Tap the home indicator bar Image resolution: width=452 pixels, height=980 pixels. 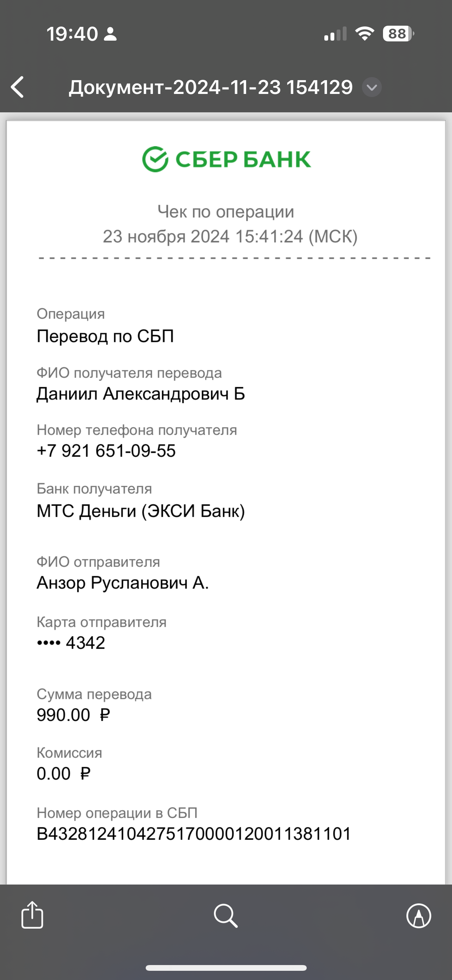click(226, 968)
